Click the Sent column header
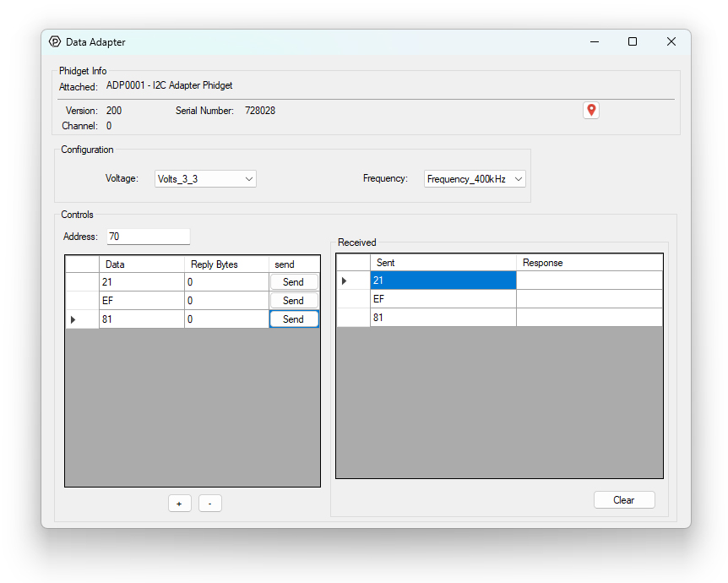The height and width of the screenshot is (583, 728). pos(443,263)
